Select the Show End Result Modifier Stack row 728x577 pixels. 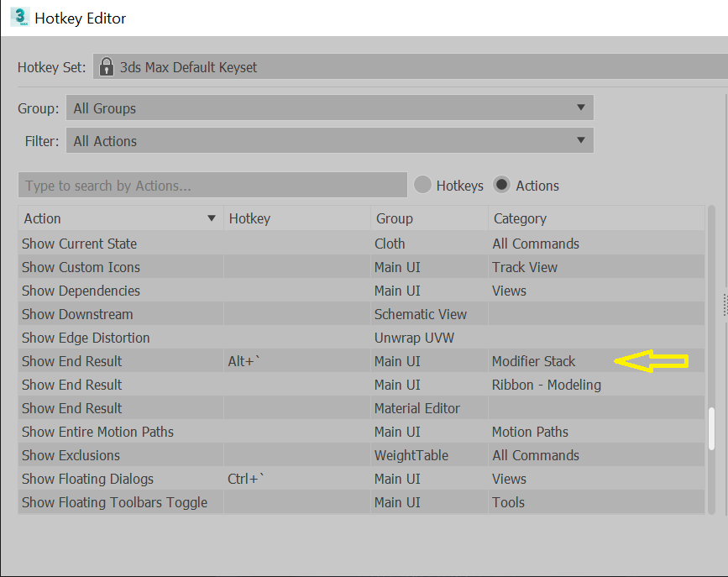click(x=252, y=361)
